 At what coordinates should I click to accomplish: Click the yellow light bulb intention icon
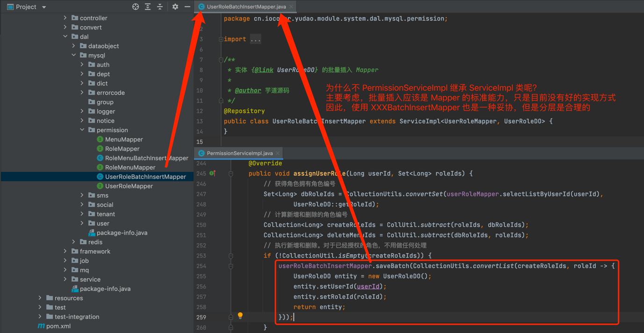tap(240, 316)
